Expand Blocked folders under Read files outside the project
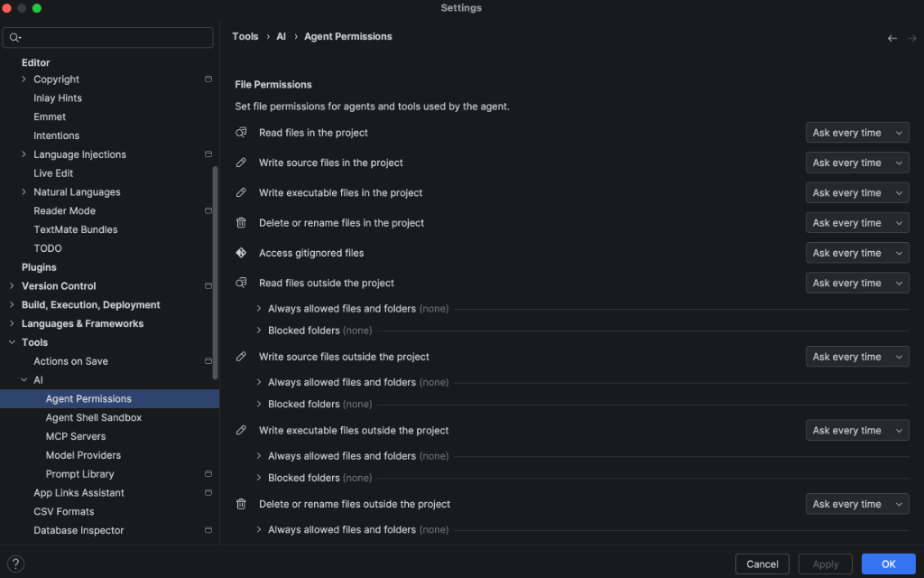924x578 pixels. click(x=259, y=331)
